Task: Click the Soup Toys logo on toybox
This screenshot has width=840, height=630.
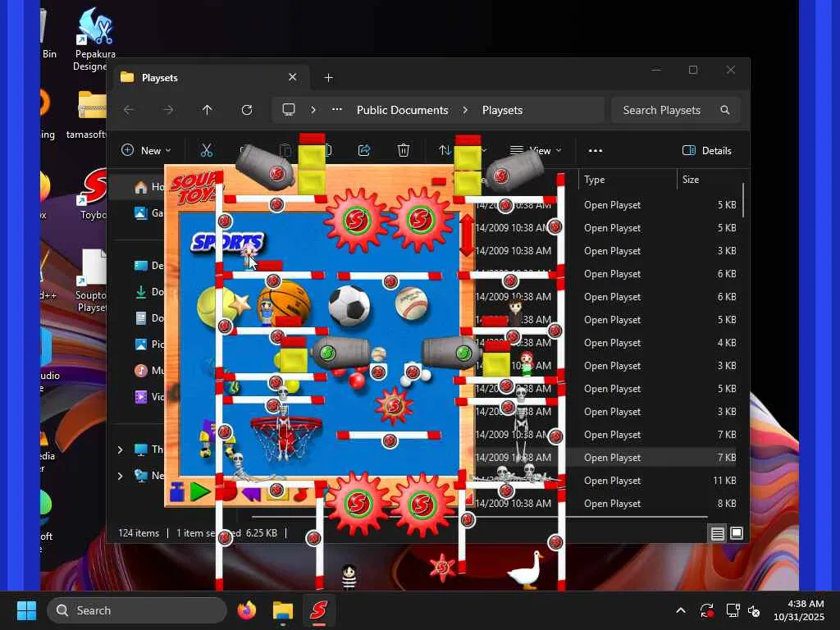Action: tap(193, 189)
